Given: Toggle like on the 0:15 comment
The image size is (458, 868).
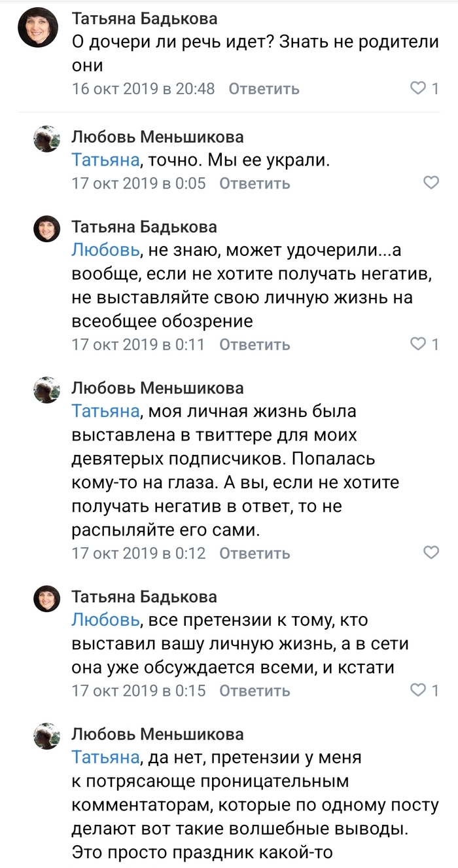Looking at the screenshot, I should pyautogui.click(x=417, y=690).
